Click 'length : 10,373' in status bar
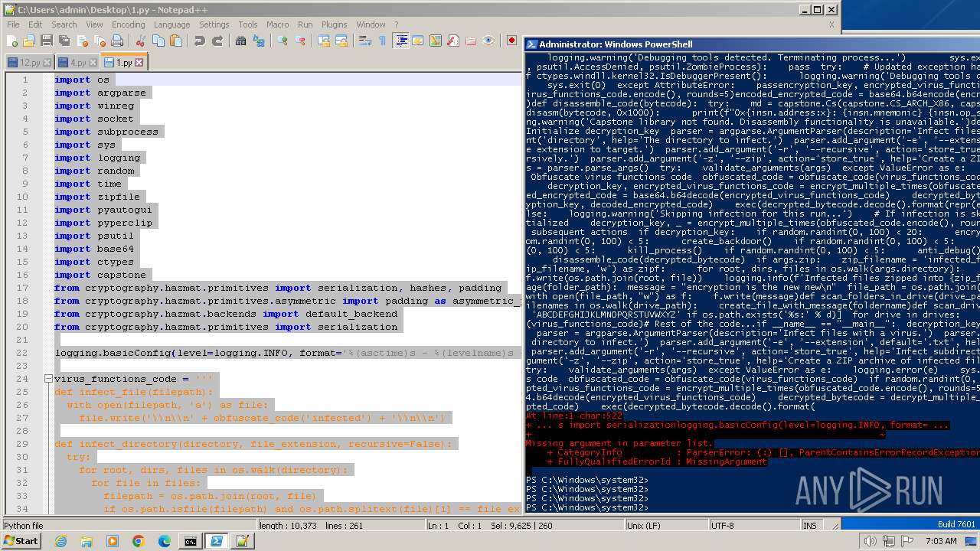 click(288, 526)
